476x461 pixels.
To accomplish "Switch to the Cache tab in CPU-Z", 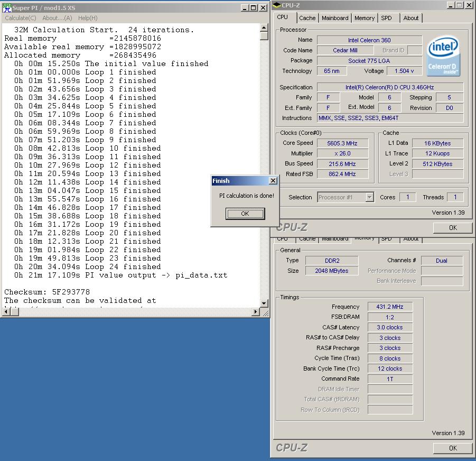I will [x=307, y=18].
